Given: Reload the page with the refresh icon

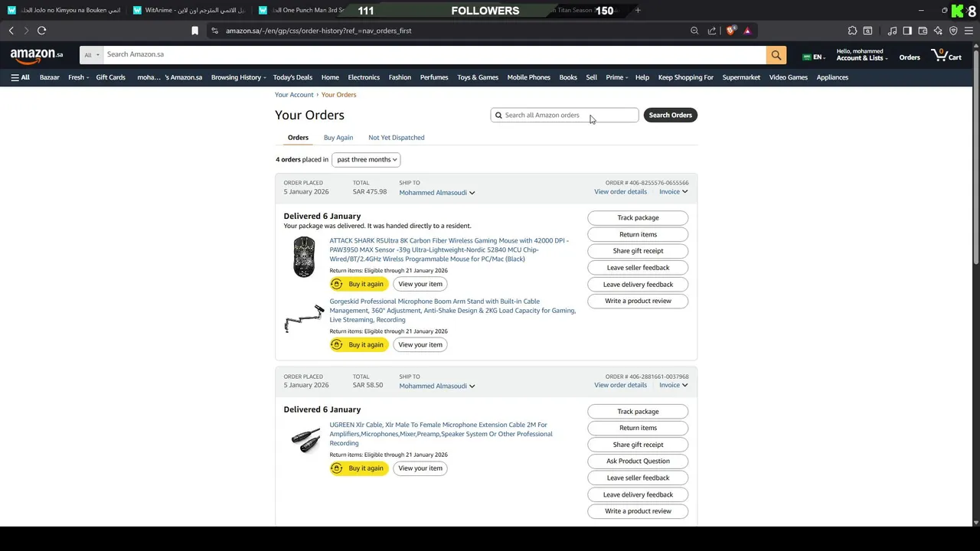Looking at the screenshot, I should pos(41,31).
